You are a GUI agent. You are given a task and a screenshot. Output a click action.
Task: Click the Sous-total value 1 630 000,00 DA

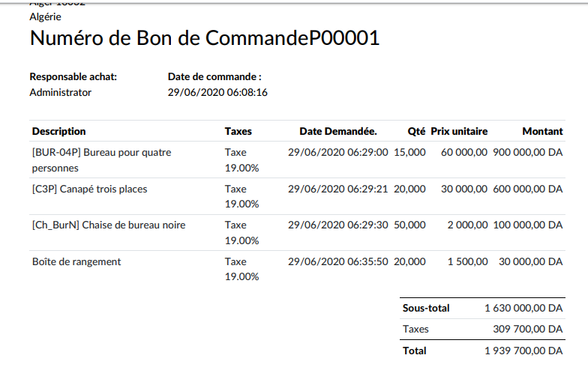point(523,308)
